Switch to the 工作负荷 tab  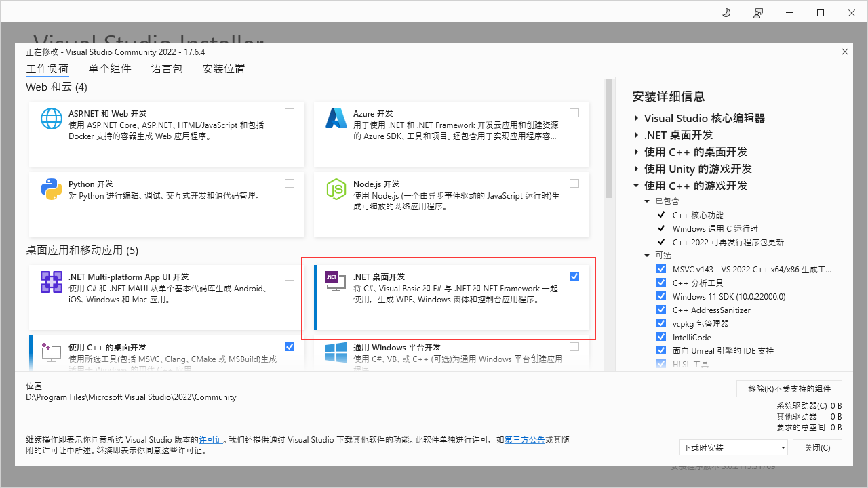47,68
